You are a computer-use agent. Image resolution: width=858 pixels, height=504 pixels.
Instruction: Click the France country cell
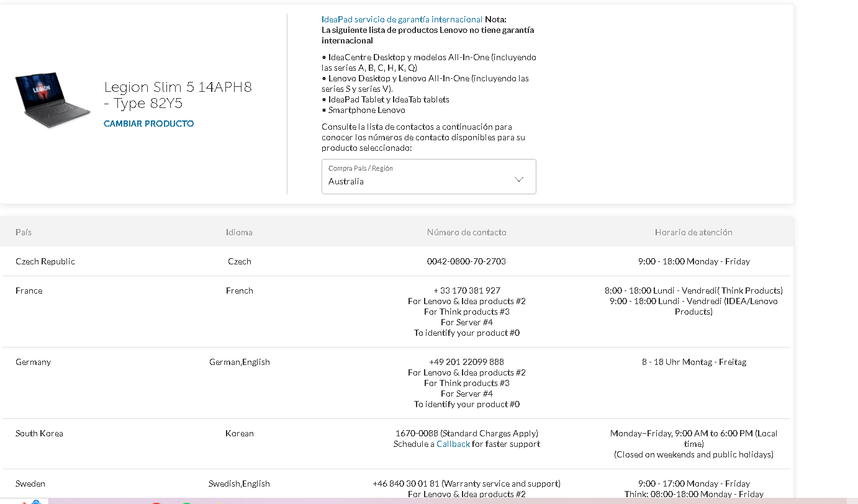click(x=29, y=290)
